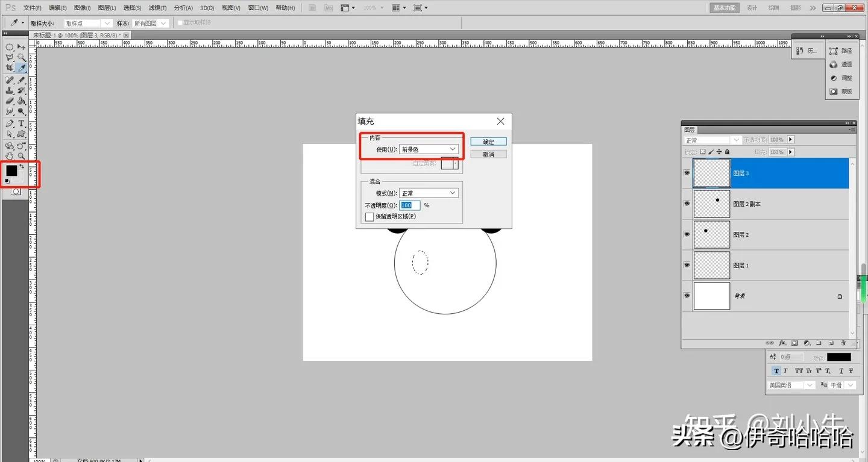Open the layer styles fx menu
This screenshot has height=462, width=868.
click(x=782, y=343)
